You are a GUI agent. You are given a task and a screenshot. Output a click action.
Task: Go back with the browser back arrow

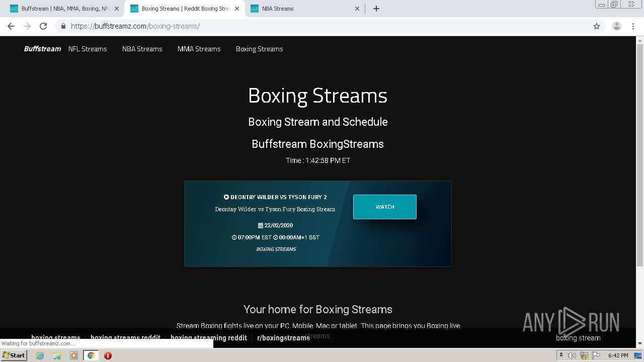[x=11, y=26]
